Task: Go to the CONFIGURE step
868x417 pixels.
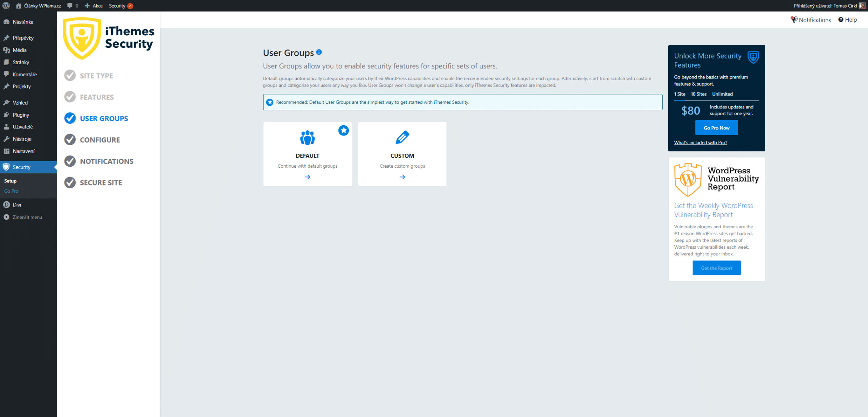Action: [x=92, y=140]
